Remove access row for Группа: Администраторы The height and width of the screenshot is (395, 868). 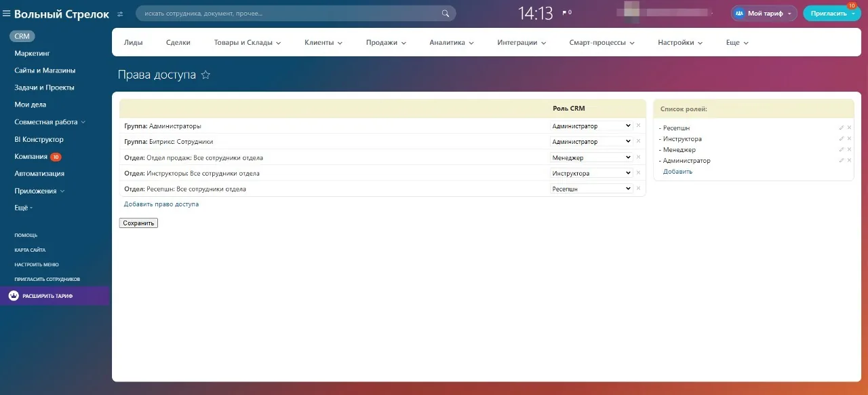pyautogui.click(x=638, y=126)
